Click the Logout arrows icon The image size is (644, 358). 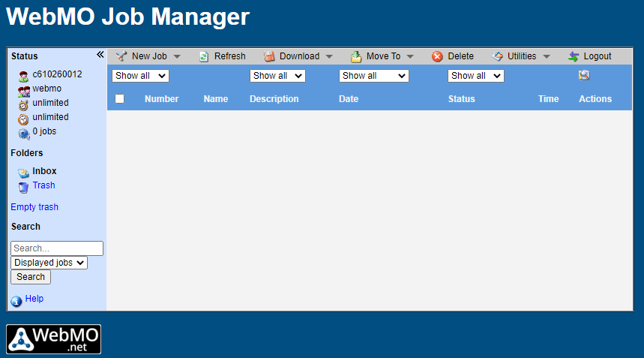(x=574, y=56)
